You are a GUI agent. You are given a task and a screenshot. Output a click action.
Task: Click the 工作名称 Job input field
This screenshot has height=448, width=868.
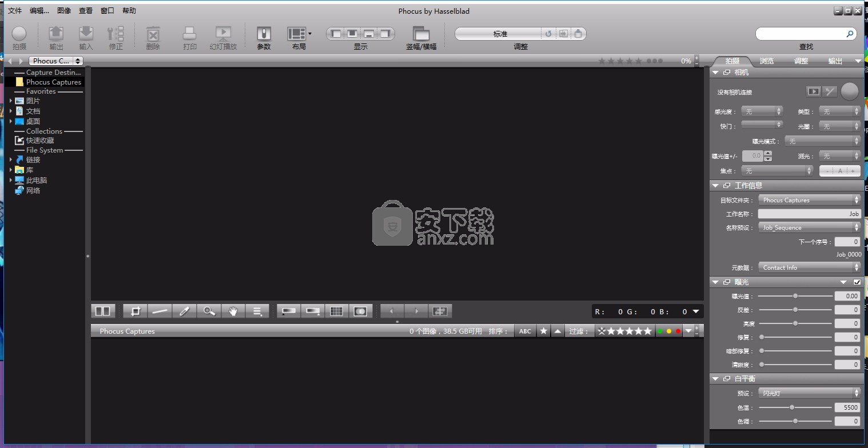(809, 214)
